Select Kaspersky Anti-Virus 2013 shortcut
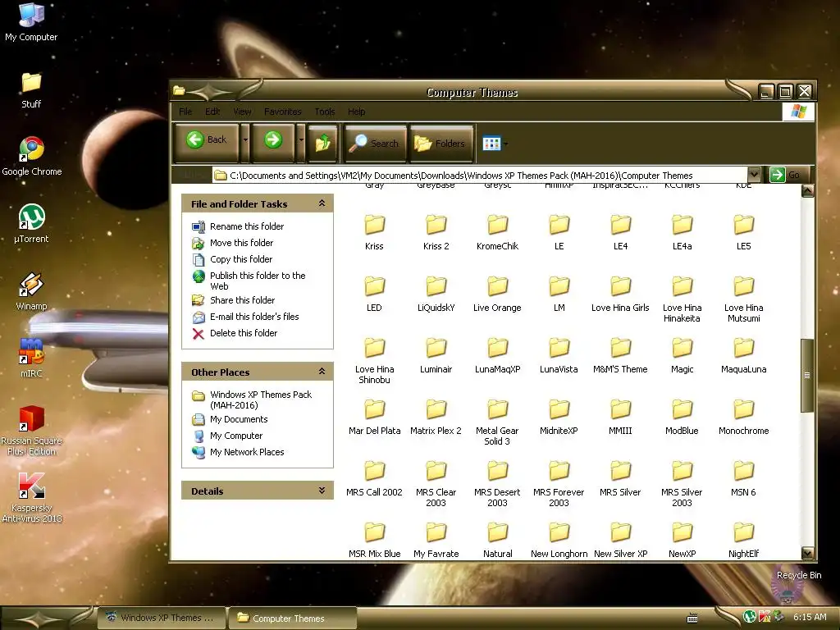840x630 pixels. [x=32, y=498]
